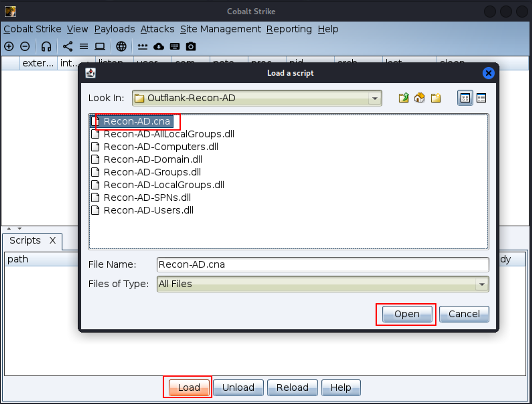Image resolution: width=532 pixels, height=404 pixels.
Task: Show targets with the laptop icon
Action: click(x=100, y=46)
